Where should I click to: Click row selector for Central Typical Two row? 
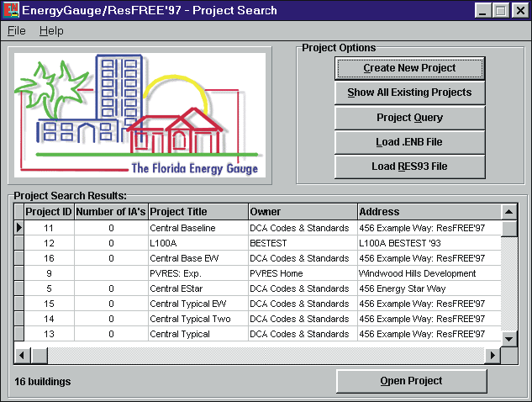[x=19, y=319]
